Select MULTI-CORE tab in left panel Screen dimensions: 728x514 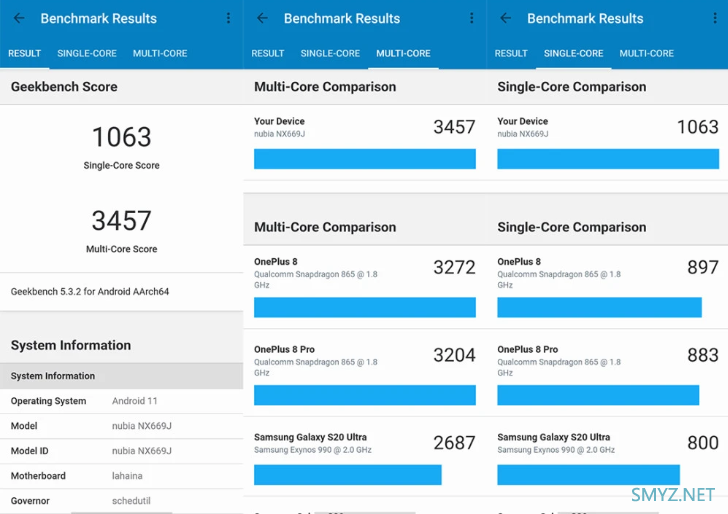point(160,53)
